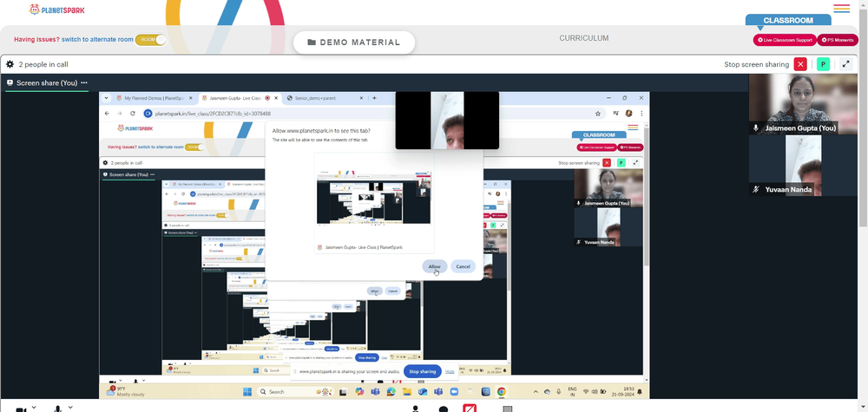Expand call to fullscreen
Screen dimensions: 868x412
845,64
